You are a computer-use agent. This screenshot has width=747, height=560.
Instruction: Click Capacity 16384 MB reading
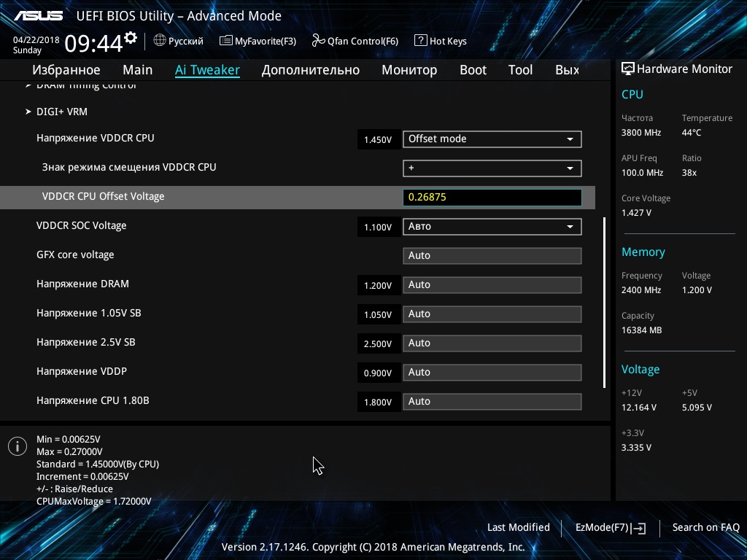tap(642, 330)
